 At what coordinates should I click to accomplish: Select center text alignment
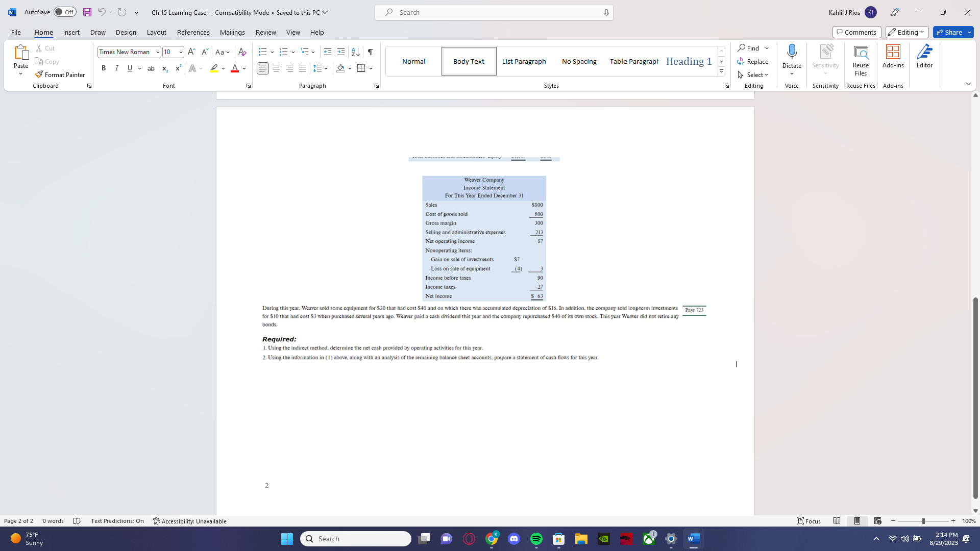[x=276, y=68]
